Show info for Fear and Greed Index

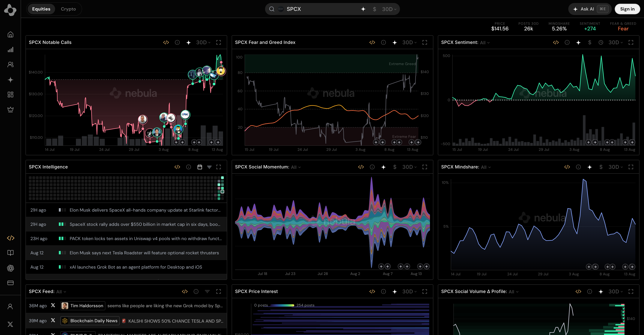[x=383, y=43]
